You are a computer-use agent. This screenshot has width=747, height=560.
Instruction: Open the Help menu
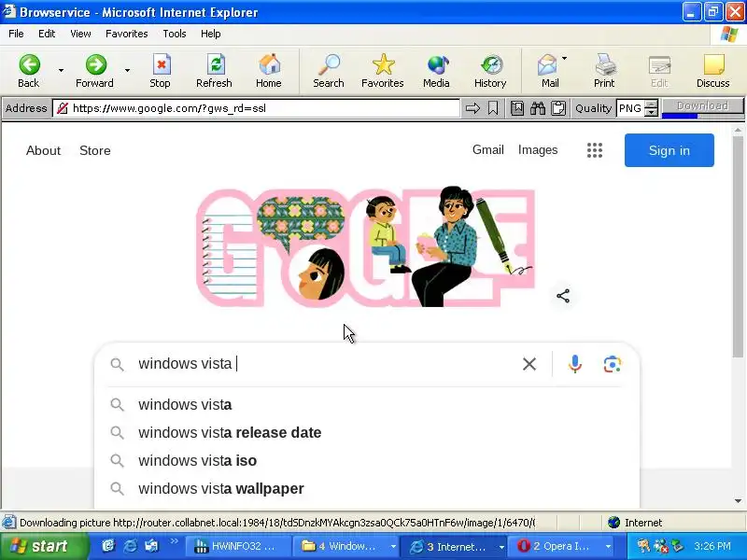[211, 34]
